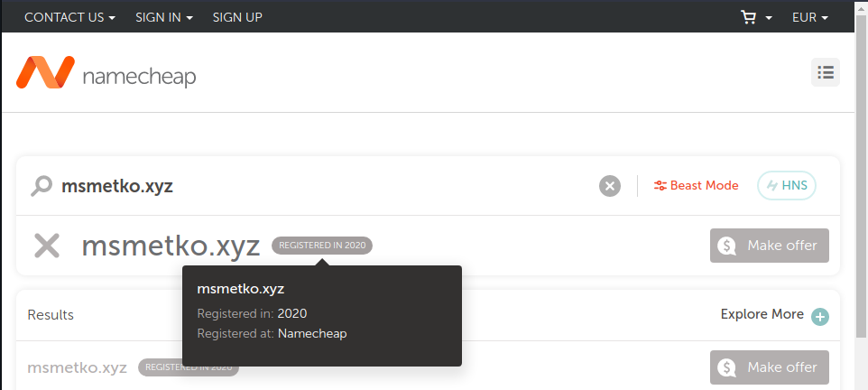Click into the domain search input field
The width and height of the screenshot is (868, 390).
pyautogui.click(x=325, y=186)
